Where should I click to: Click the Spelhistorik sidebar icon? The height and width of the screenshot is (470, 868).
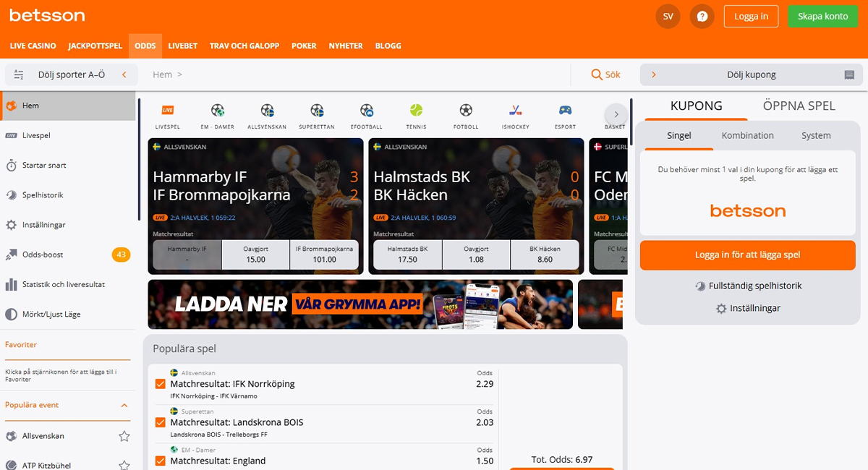pyautogui.click(x=11, y=195)
